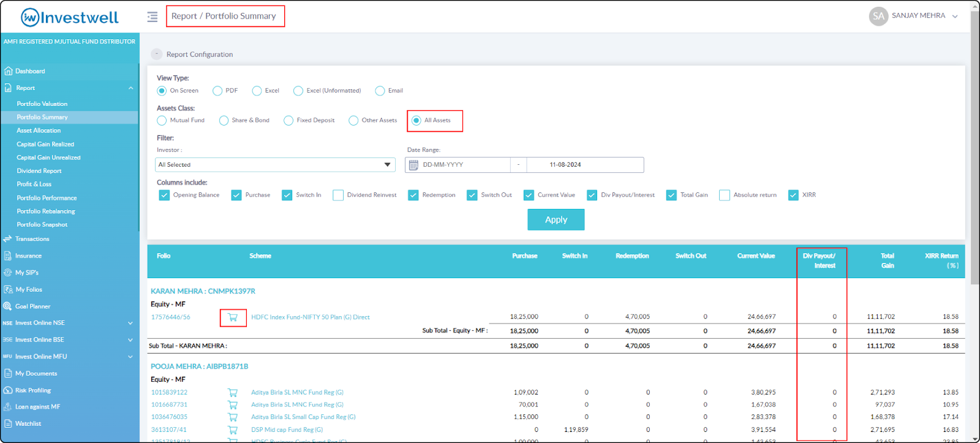Open Capital Gain Realized report
980x443 pixels.
45,145
